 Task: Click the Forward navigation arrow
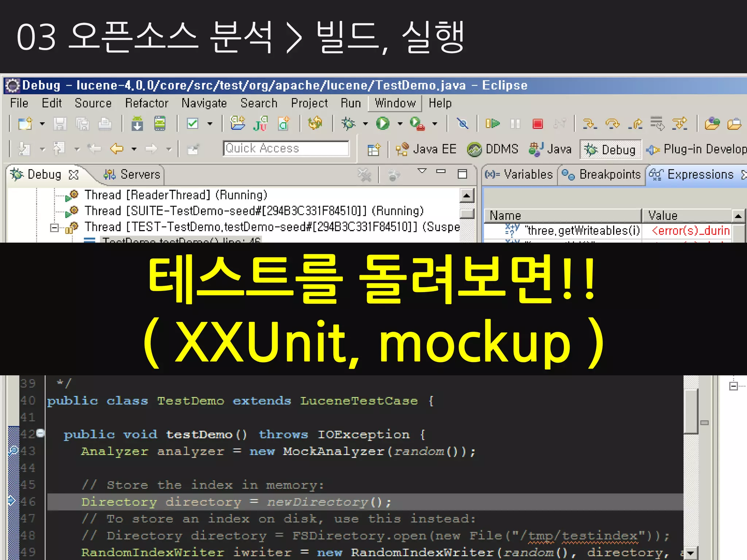tap(151, 149)
